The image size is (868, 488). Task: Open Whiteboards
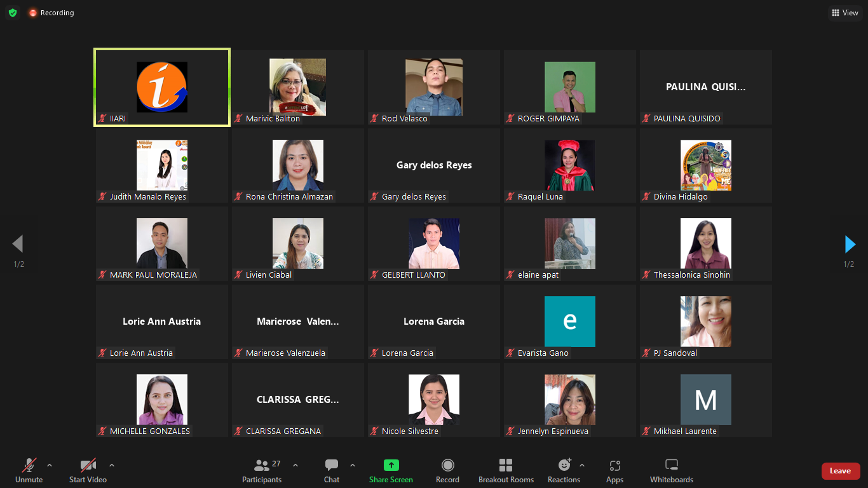point(671,466)
